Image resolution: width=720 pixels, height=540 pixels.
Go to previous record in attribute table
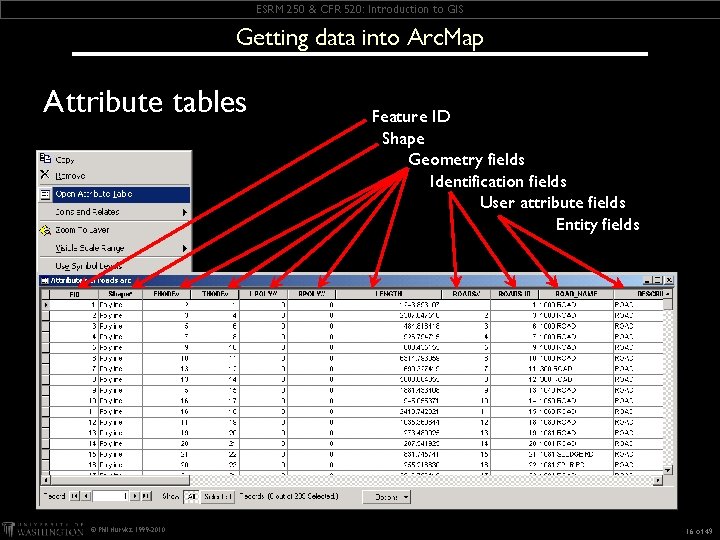click(x=86, y=496)
